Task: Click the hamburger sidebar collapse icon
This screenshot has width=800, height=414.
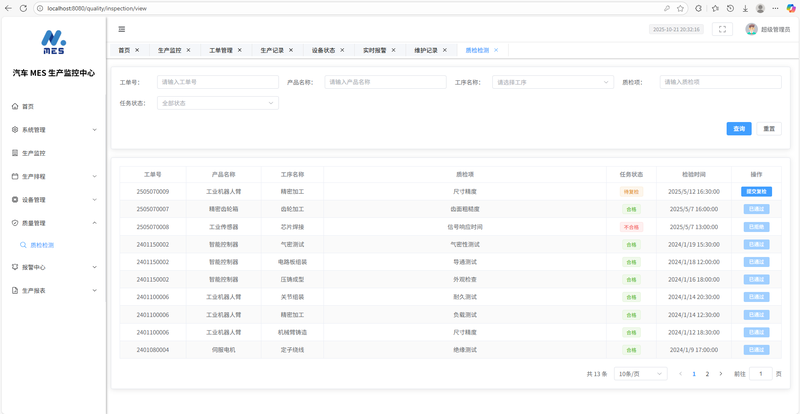Action: pyautogui.click(x=122, y=29)
